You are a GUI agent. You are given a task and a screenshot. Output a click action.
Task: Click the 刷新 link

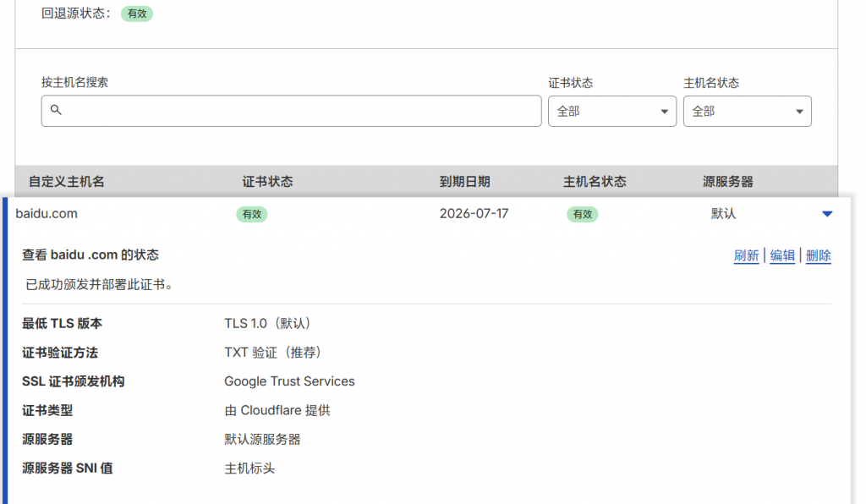[x=746, y=256]
